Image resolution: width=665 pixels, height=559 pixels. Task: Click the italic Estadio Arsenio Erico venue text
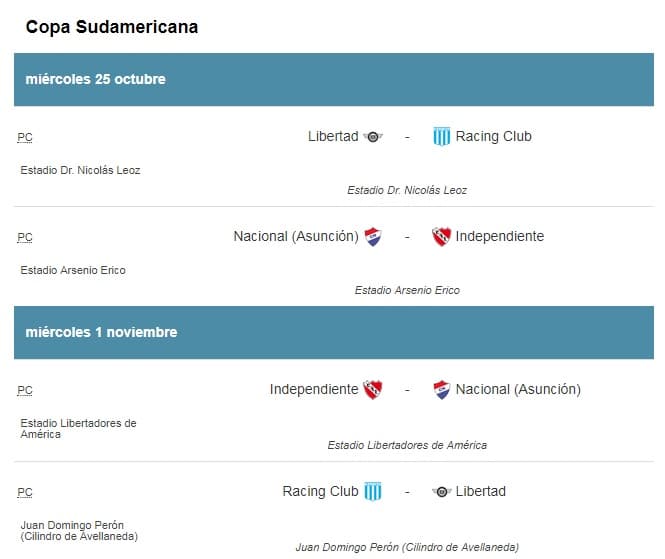pos(407,290)
